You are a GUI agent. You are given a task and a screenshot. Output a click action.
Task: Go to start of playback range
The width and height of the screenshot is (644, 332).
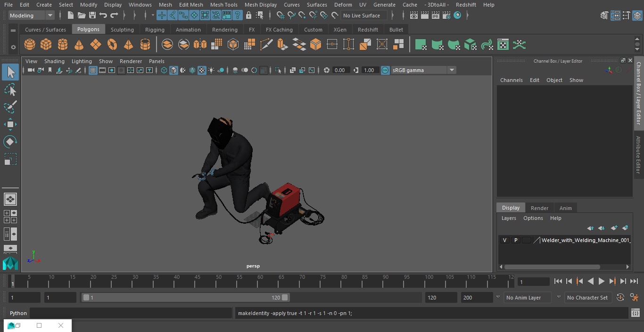click(558, 281)
